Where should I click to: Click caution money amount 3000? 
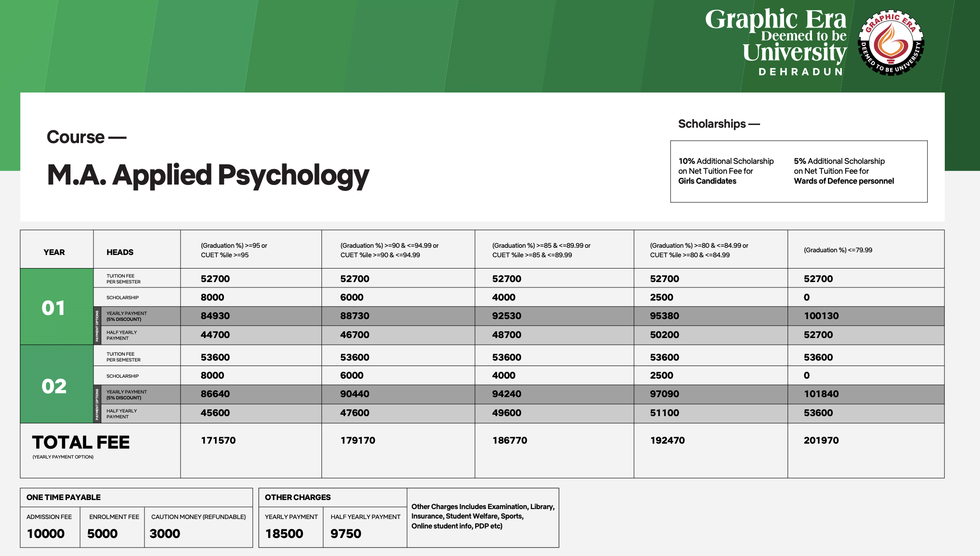(165, 533)
